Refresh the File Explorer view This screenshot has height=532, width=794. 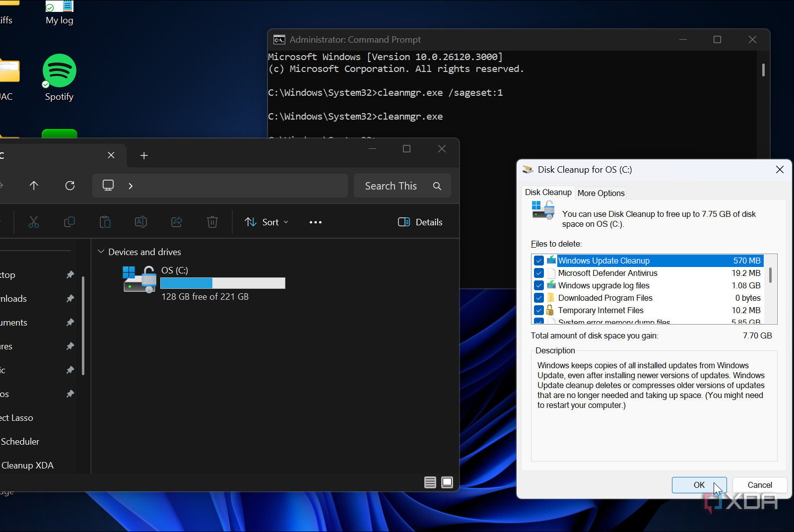pyautogui.click(x=70, y=186)
